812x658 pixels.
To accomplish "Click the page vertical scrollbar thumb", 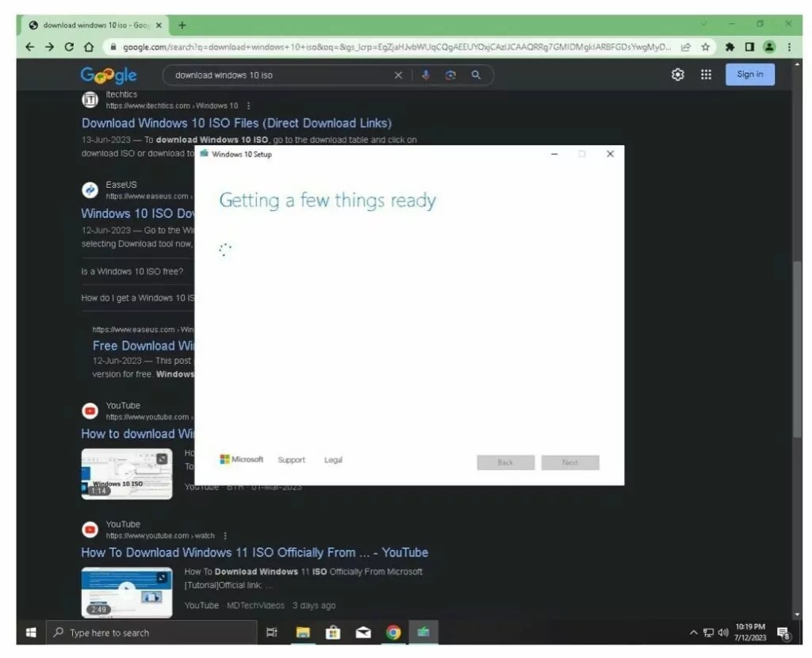I will (797, 350).
